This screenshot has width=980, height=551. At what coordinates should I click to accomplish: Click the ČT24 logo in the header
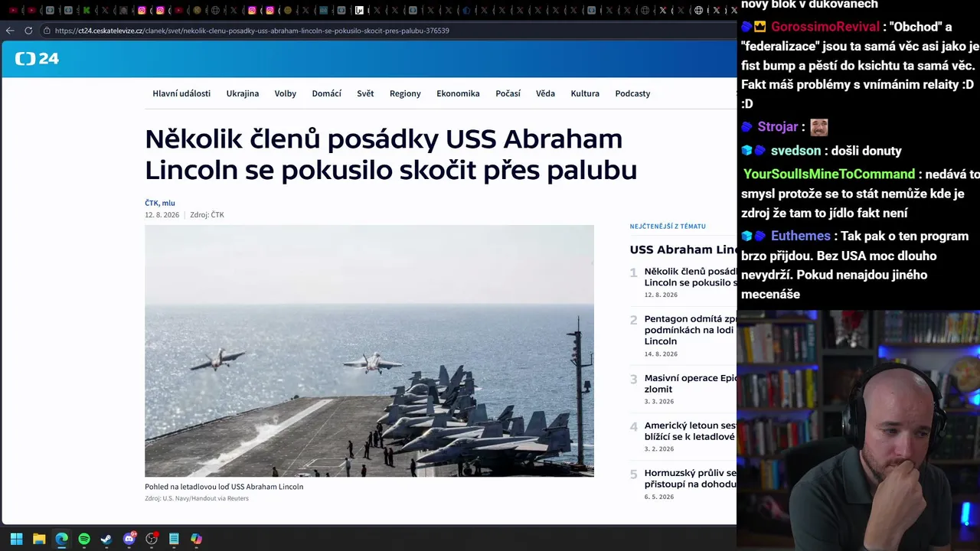(37, 59)
